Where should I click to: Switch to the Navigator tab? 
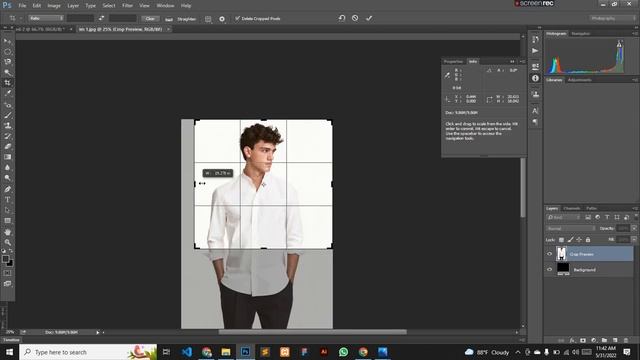580,33
